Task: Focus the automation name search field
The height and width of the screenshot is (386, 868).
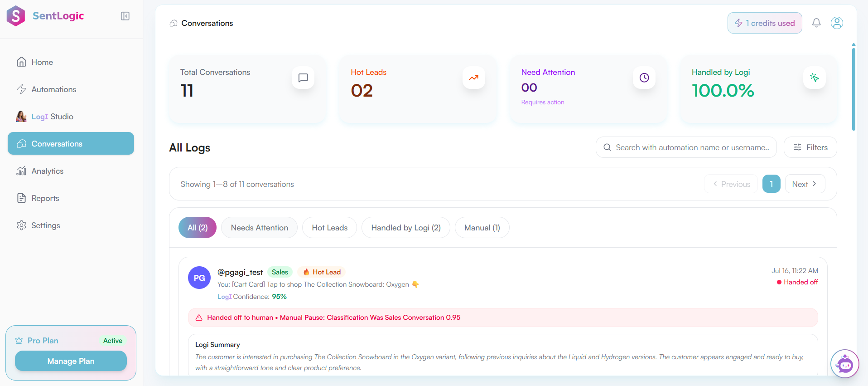Action: pyautogui.click(x=686, y=147)
